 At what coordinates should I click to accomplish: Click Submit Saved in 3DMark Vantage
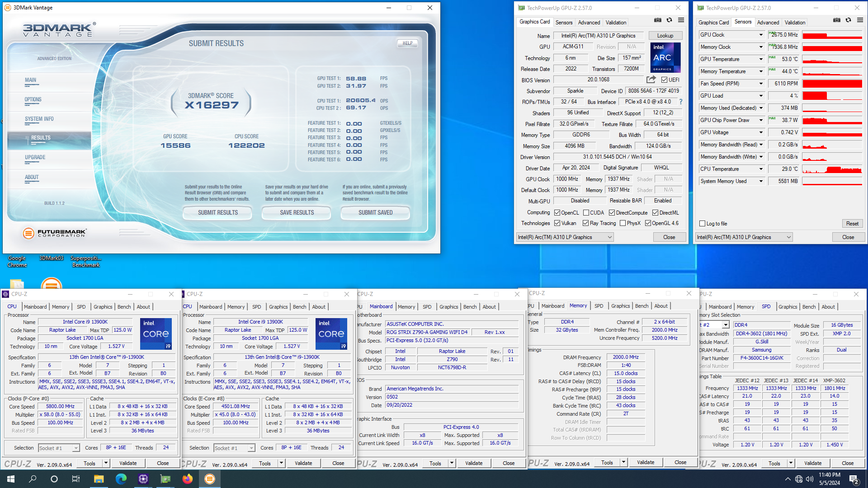point(375,212)
